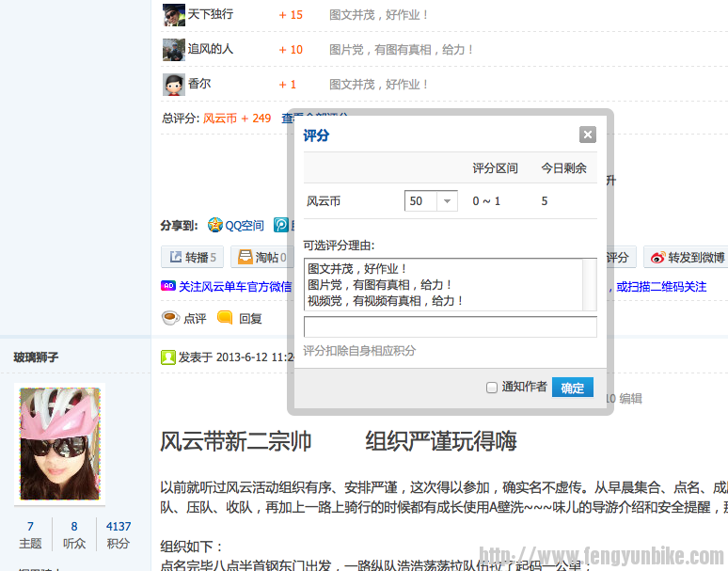
Task: Open user profile 天下独行
Action: tap(211, 14)
